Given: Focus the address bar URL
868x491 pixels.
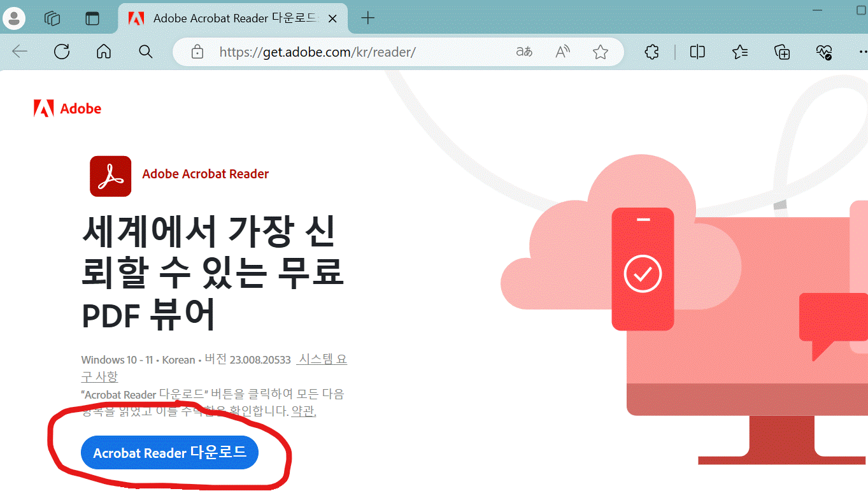Looking at the screenshot, I should 317,52.
